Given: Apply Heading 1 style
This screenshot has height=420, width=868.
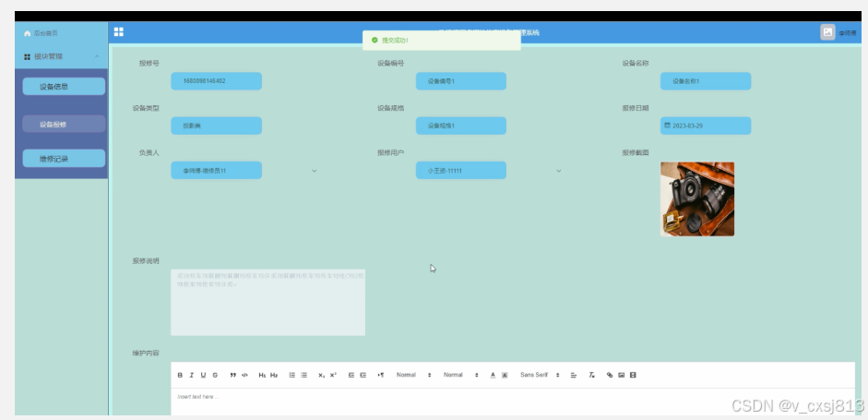Looking at the screenshot, I should (x=262, y=375).
